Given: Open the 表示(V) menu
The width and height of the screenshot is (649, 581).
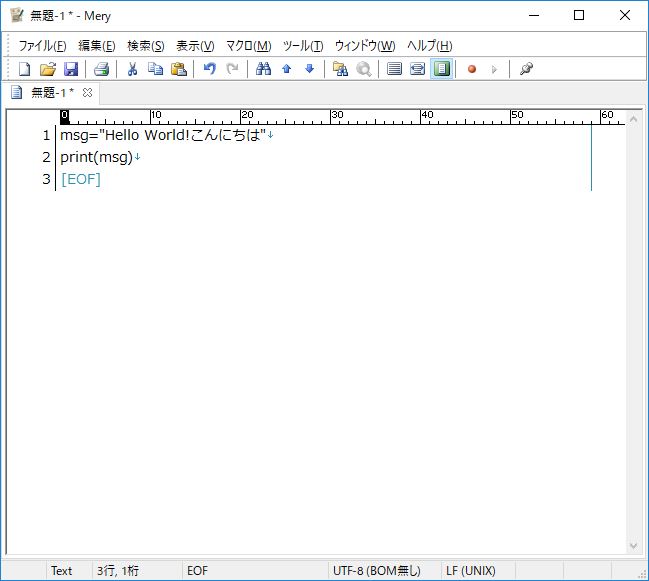Looking at the screenshot, I should (x=195, y=46).
